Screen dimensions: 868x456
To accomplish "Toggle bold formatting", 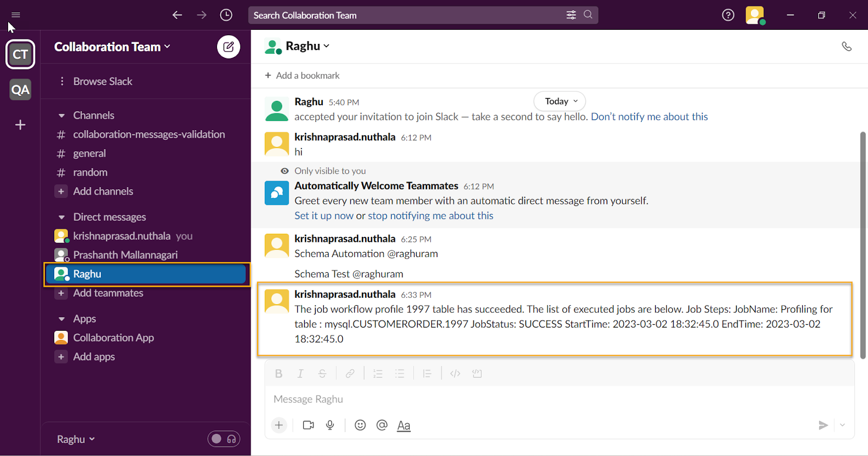I will click(279, 374).
